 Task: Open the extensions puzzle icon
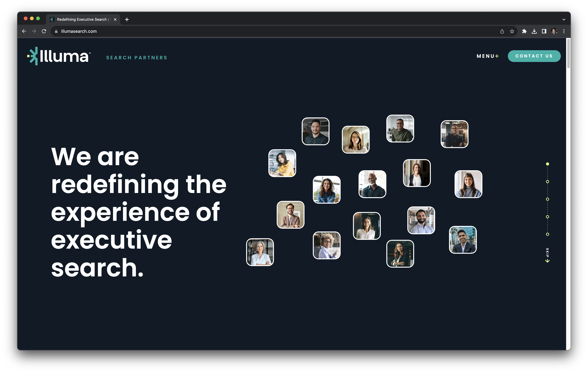524,31
